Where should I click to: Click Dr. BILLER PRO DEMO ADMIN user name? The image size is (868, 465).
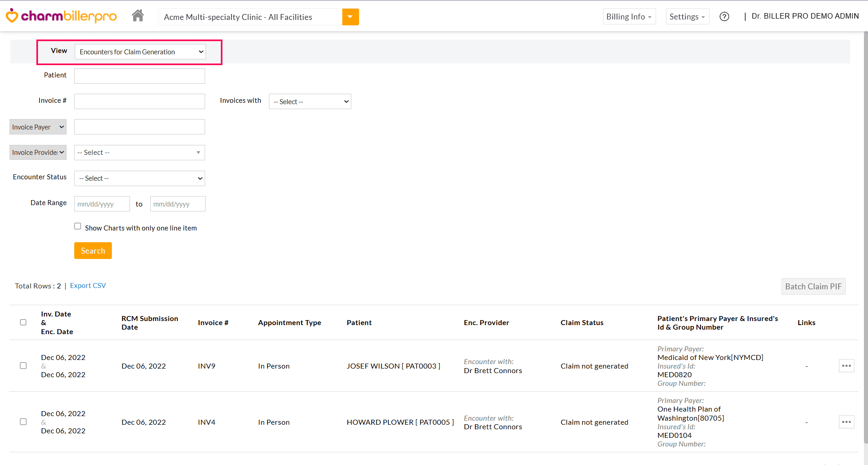coord(805,16)
